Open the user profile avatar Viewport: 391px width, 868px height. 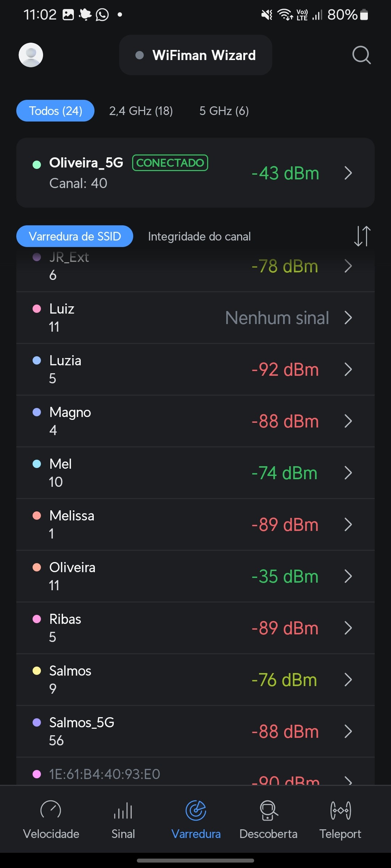31,55
